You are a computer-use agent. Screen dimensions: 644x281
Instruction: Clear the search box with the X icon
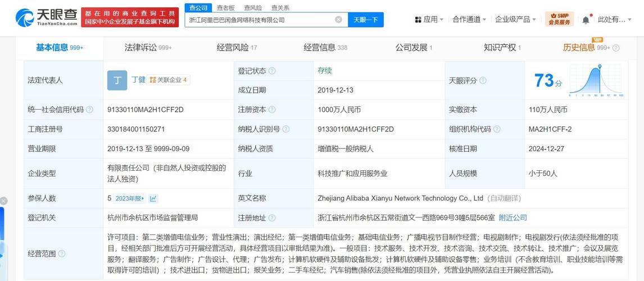click(338, 19)
